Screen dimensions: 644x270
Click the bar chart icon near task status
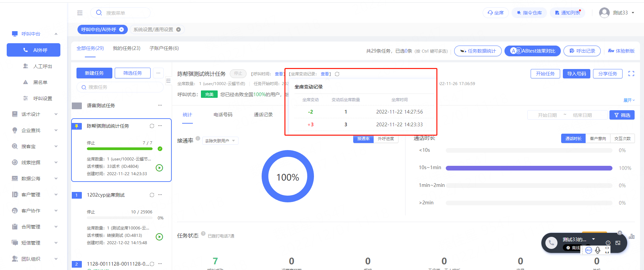pos(632,236)
